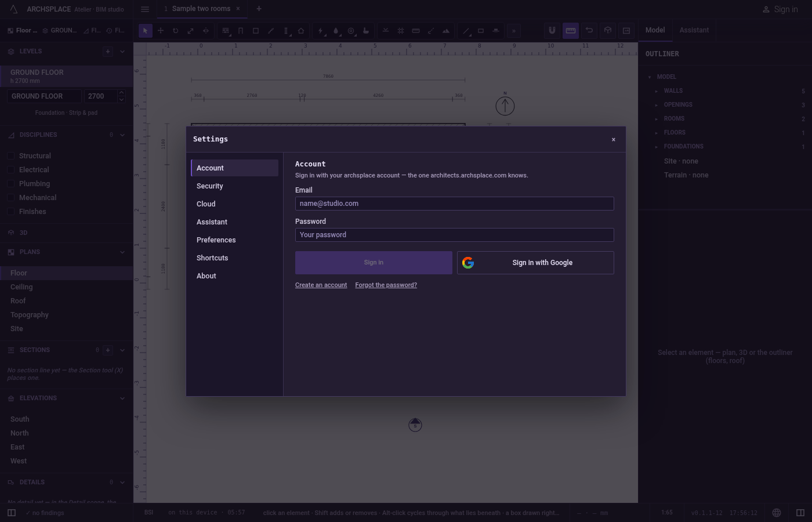The image size is (812, 522).
Task: Close the Sample two rooms tab
Action: 238,9
